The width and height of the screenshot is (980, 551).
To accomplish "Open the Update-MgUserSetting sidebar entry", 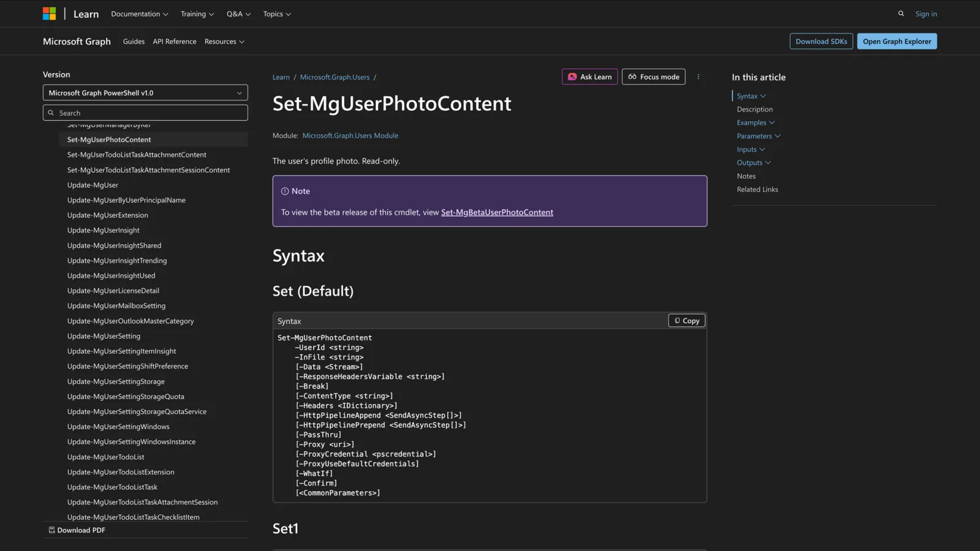I will pyautogui.click(x=104, y=336).
